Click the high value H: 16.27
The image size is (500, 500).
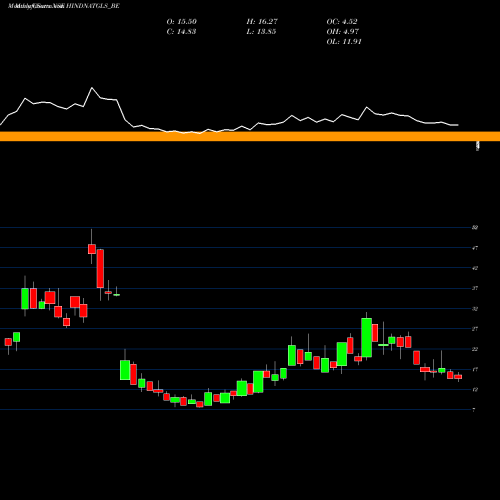262,22
